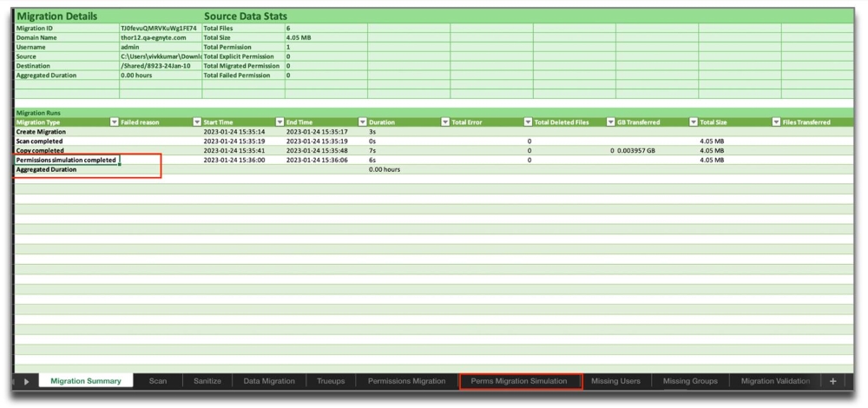The width and height of the screenshot is (868, 408).
Task: Select the 6s duration cell
Action: tap(409, 160)
